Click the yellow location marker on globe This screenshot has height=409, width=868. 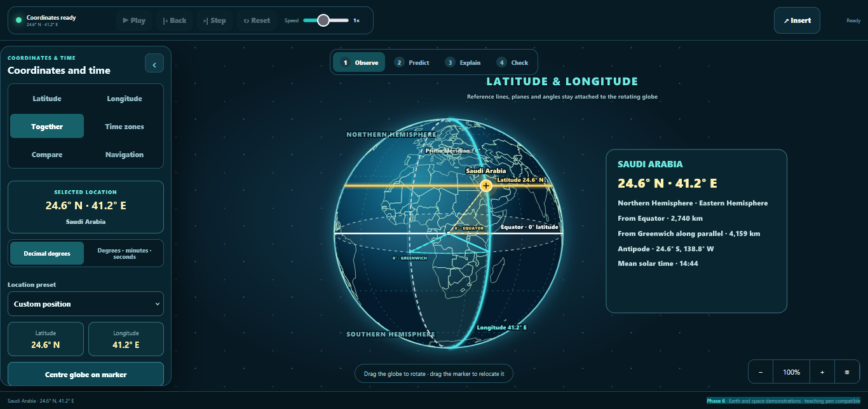click(486, 186)
